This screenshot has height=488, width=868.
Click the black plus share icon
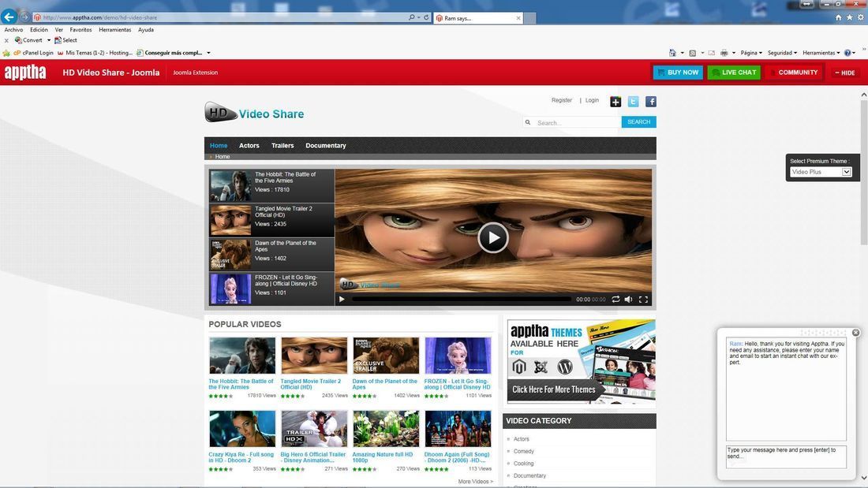615,101
